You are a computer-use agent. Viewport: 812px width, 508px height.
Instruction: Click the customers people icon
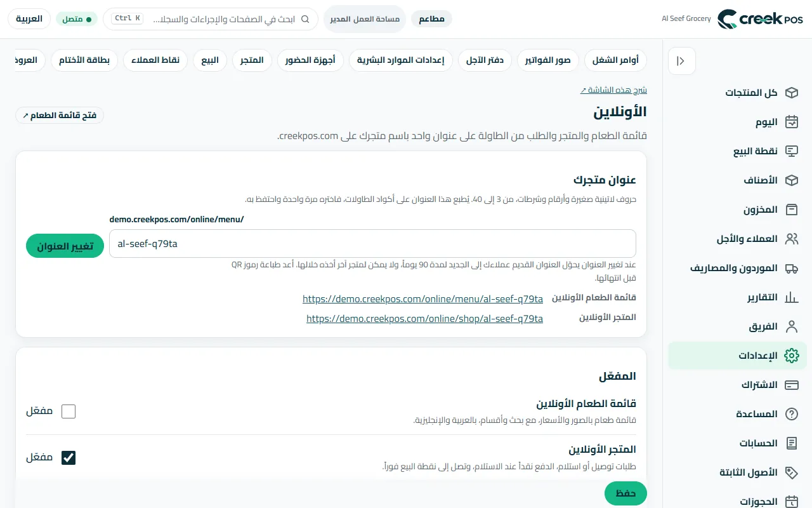(791, 239)
